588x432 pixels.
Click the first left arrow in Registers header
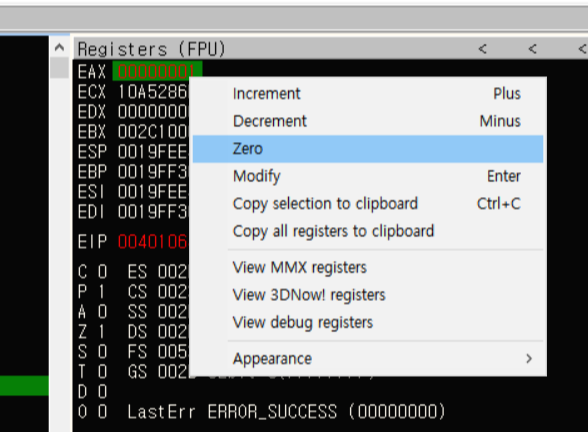(483, 49)
